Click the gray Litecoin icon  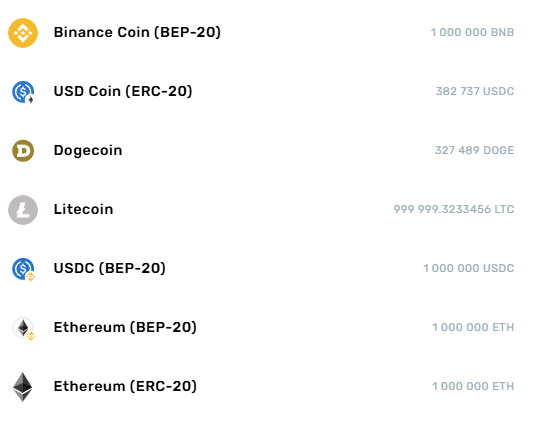23,210
